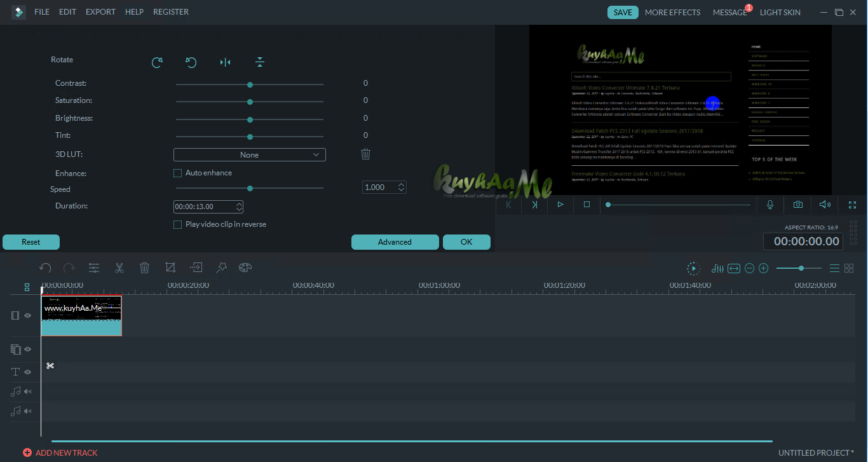868x462 pixels.
Task: Open the color tuning palette icon
Action: click(245, 268)
